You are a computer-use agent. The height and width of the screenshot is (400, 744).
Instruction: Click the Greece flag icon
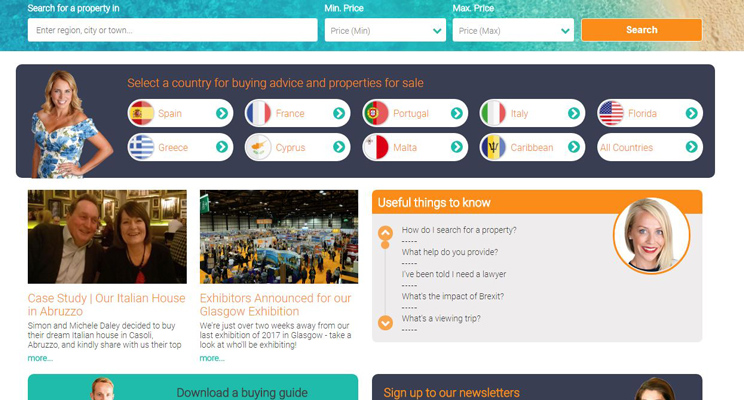141,148
